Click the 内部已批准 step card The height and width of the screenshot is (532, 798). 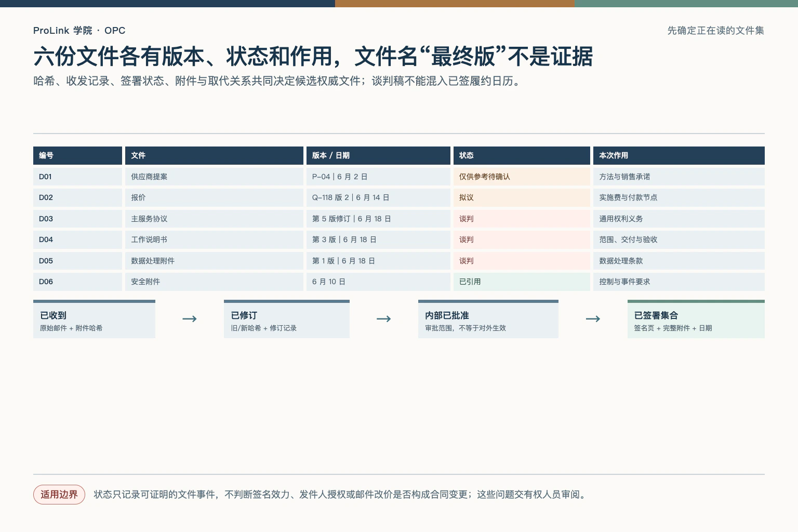pos(488,319)
